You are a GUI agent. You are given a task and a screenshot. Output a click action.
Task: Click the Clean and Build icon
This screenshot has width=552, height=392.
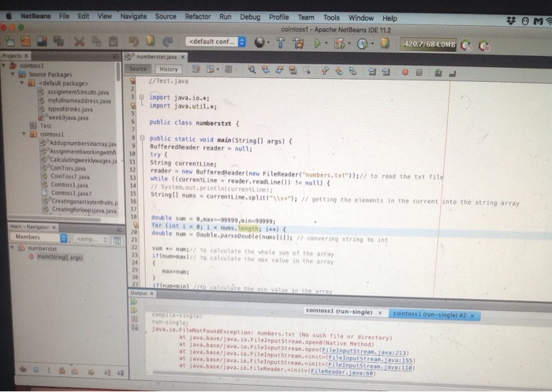click(298, 43)
